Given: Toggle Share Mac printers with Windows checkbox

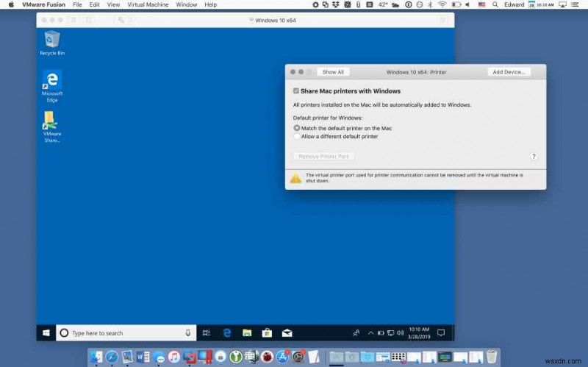Looking at the screenshot, I should (x=296, y=90).
